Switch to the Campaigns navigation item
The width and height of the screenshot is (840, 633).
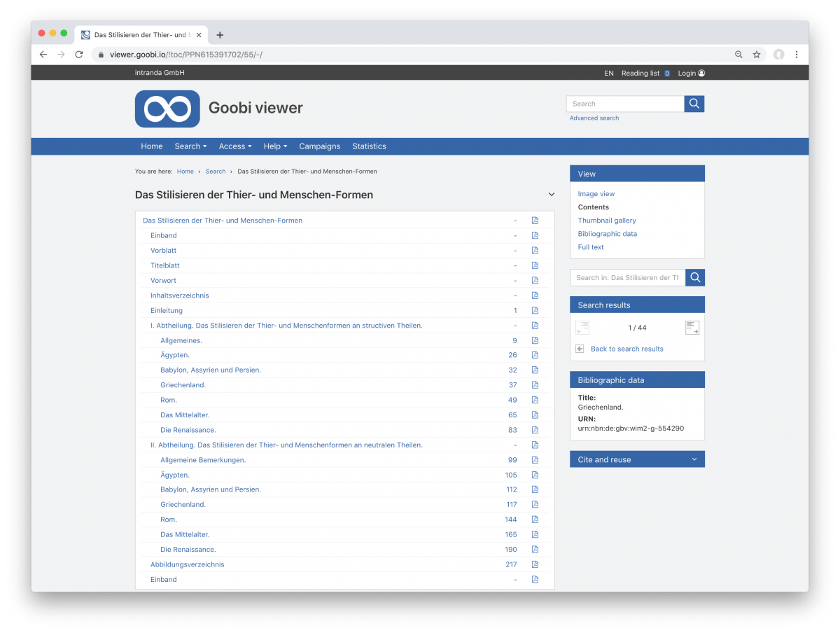[320, 146]
